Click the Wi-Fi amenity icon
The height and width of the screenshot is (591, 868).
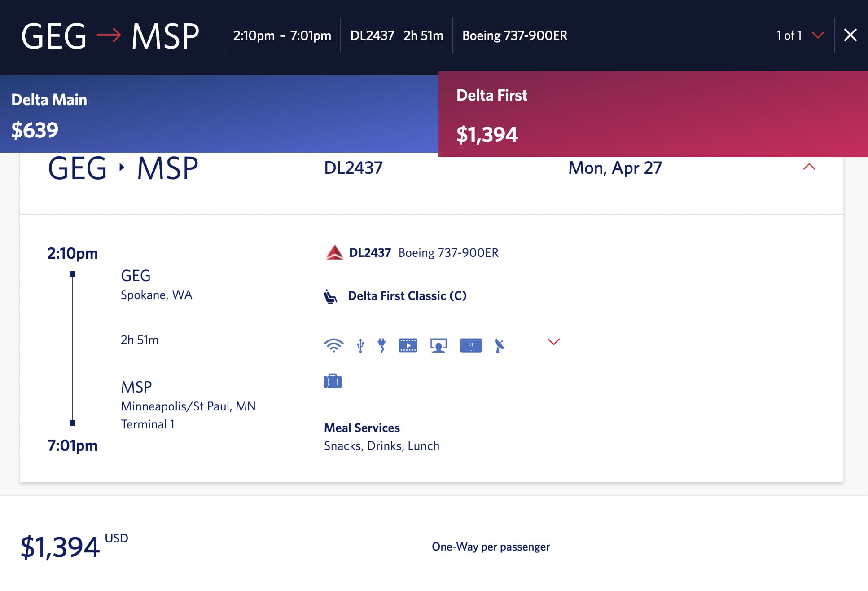[333, 345]
